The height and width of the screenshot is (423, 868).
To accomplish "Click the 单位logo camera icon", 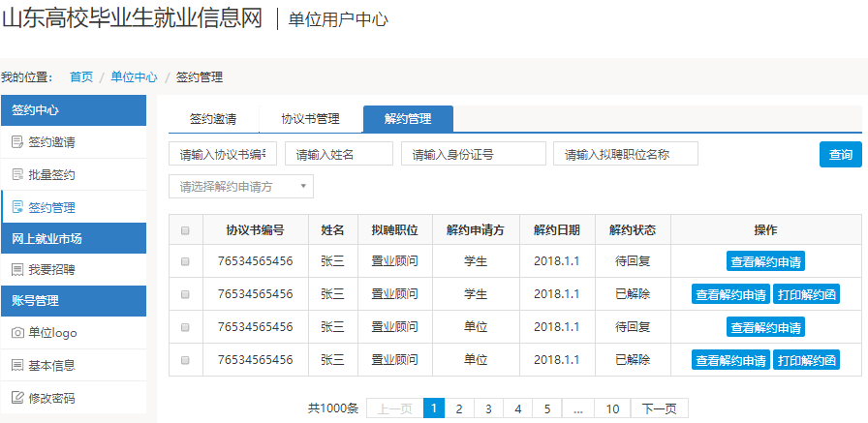I will tap(17, 333).
